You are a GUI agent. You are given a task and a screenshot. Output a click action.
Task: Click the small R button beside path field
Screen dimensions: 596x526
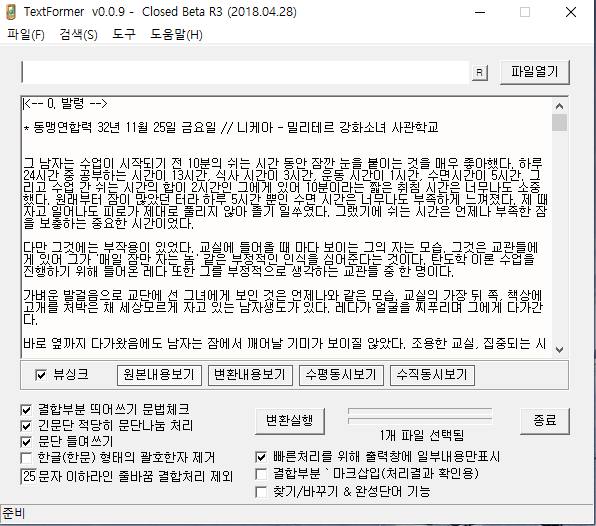(480, 72)
